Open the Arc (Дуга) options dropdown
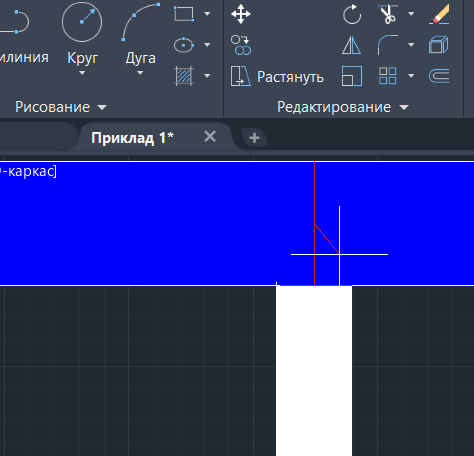The width and height of the screenshot is (474, 456). (x=140, y=73)
